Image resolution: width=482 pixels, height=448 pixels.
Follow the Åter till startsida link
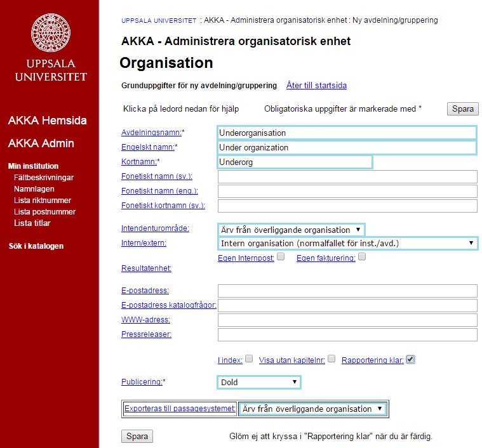[x=316, y=86]
